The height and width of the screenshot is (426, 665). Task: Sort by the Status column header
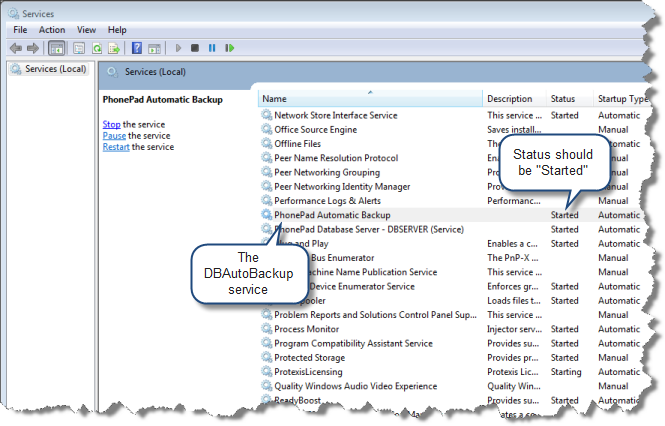[570, 98]
